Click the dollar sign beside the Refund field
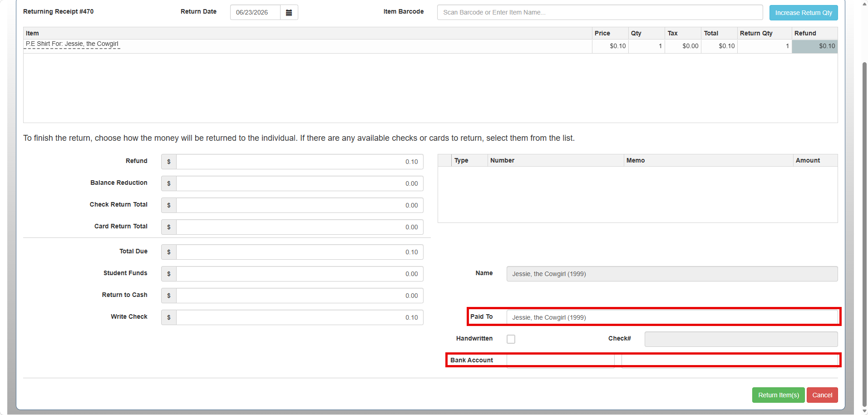This screenshot has height=415, width=868. (x=169, y=162)
